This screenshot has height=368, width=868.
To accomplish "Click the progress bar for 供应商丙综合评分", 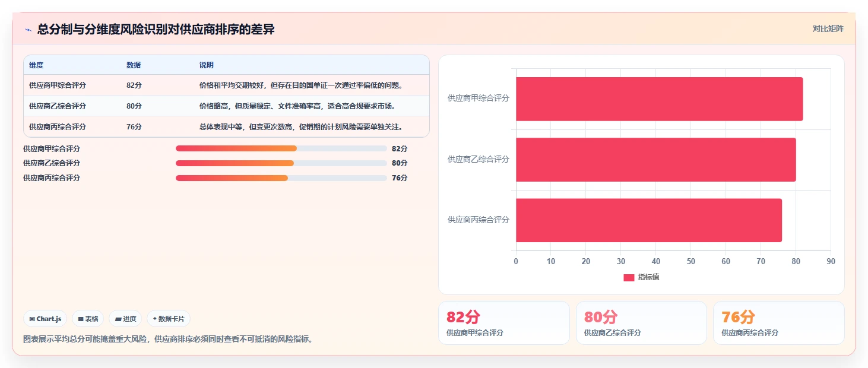I will pyautogui.click(x=281, y=178).
